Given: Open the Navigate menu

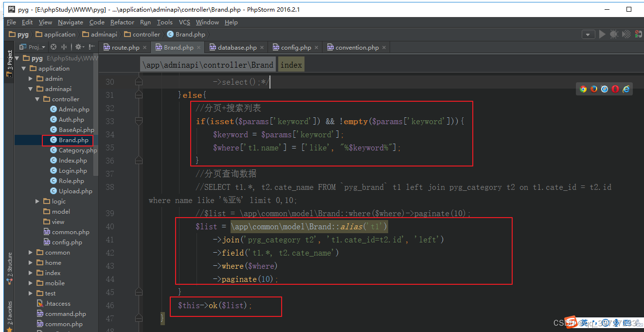Looking at the screenshot, I should 71,22.
